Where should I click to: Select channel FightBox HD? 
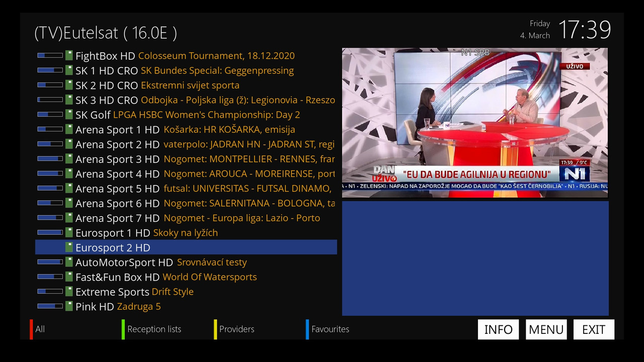105,56
